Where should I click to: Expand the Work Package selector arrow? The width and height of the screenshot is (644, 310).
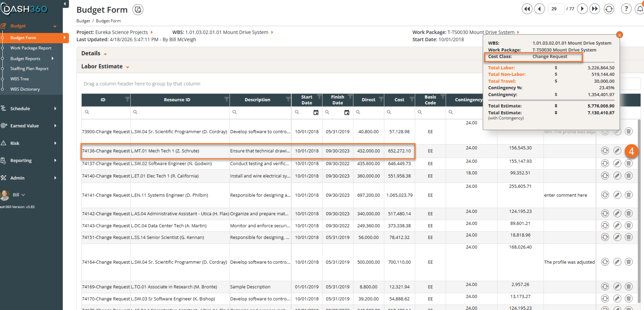[x=518, y=32]
